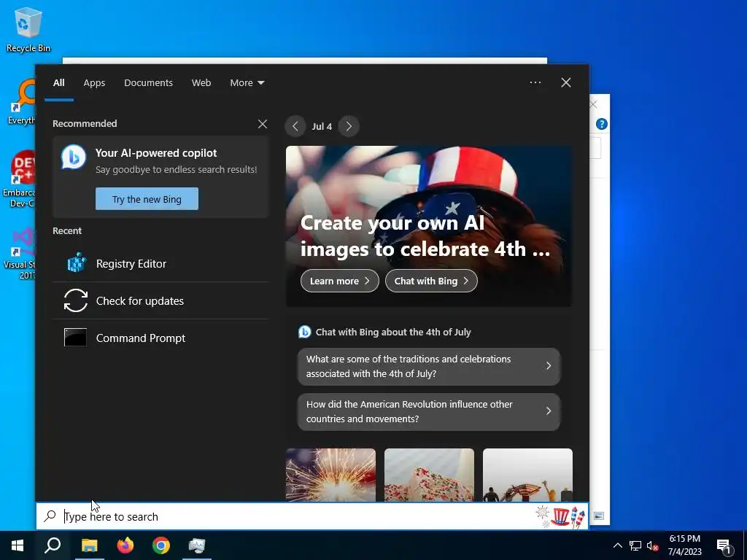Screen dimensions: 747x560
Task: Switch to the Apps tab
Action: click(94, 83)
